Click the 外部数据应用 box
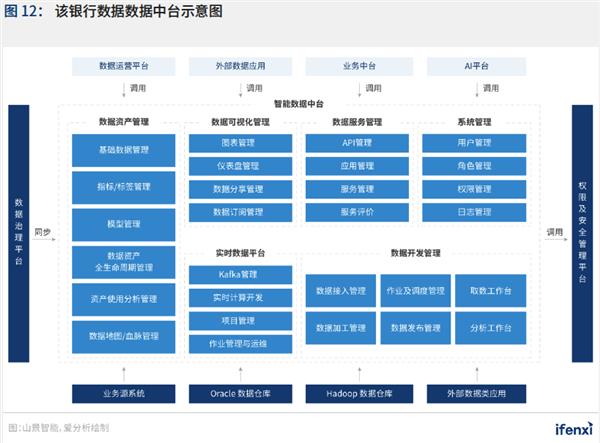The image size is (600, 443). pos(240,66)
